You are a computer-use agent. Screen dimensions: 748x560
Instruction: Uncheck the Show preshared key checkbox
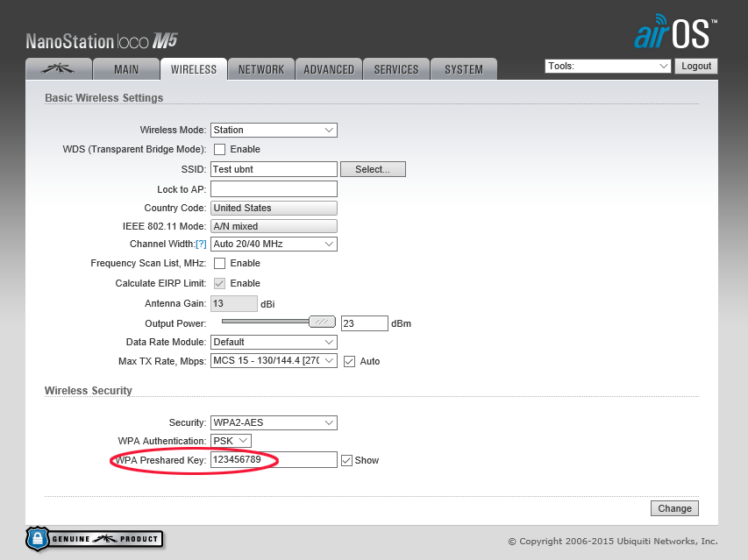(x=346, y=460)
